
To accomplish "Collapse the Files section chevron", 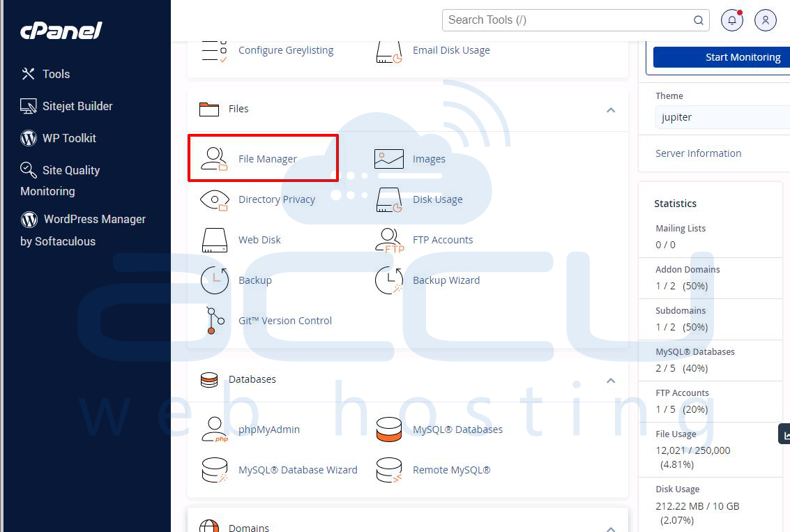I will pyautogui.click(x=611, y=110).
